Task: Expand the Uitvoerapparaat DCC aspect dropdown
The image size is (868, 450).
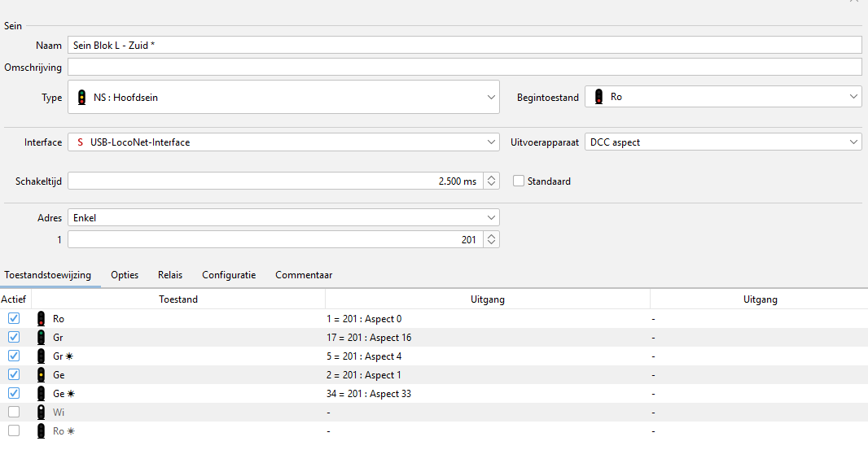Action: point(722,142)
